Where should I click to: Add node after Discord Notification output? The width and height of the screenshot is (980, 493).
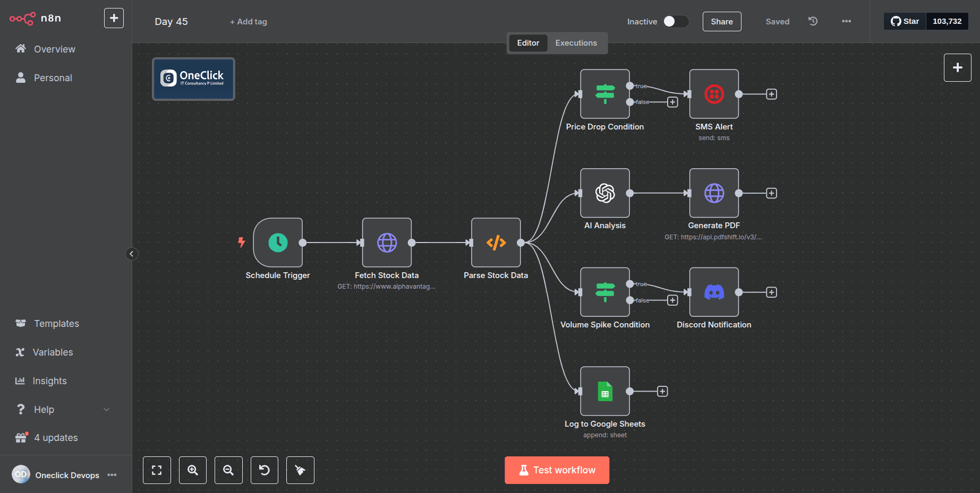tap(771, 292)
